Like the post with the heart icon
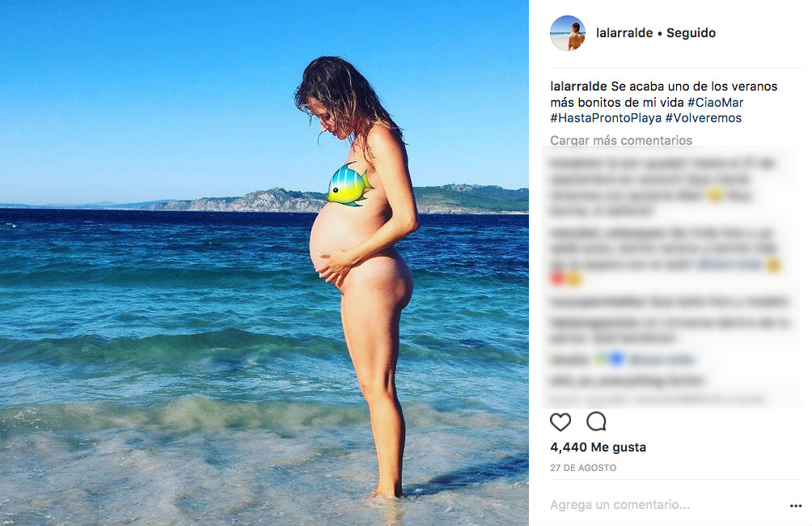812x526 pixels. [560, 422]
